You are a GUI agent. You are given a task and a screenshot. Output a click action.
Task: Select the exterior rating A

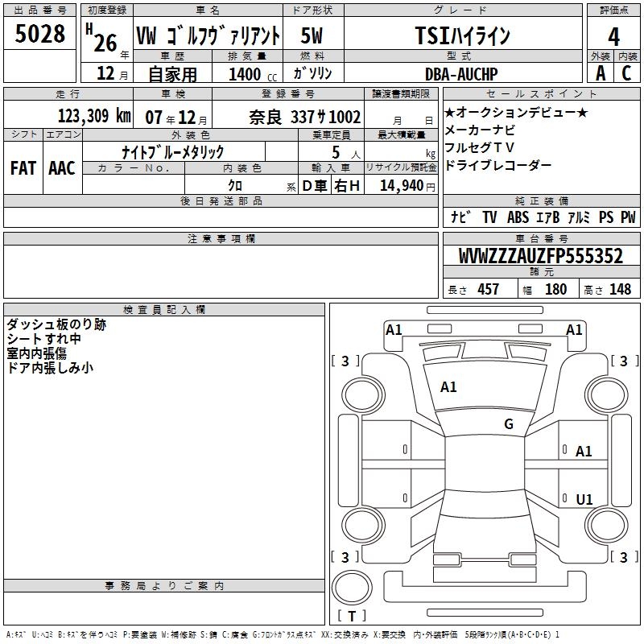coord(601,73)
